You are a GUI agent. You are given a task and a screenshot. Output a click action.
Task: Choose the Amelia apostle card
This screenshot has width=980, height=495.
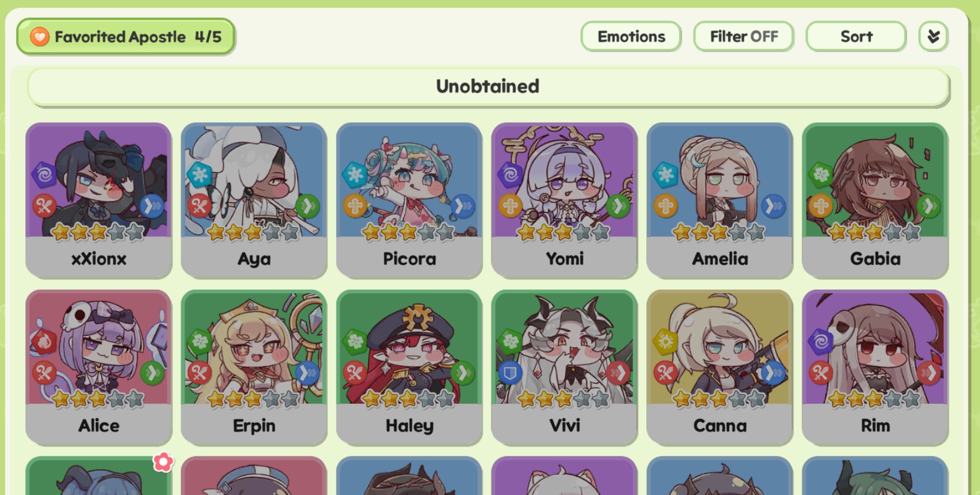pos(720,200)
